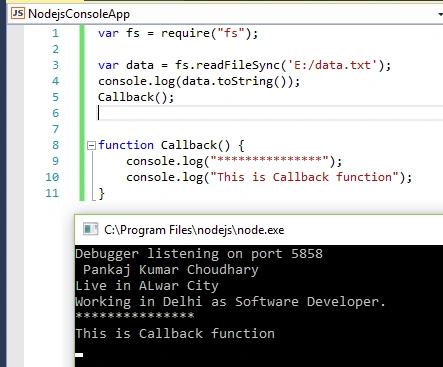Click "This is Callback function" string in code

304,177
